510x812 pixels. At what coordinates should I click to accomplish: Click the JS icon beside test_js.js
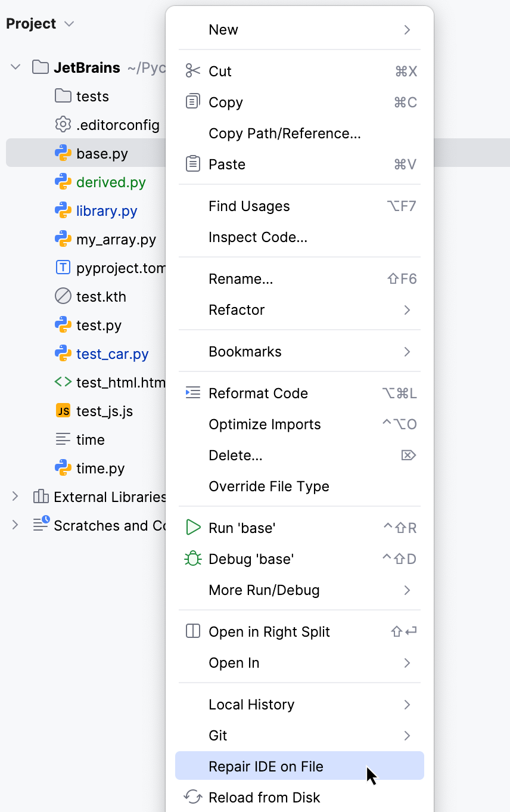click(x=63, y=411)
